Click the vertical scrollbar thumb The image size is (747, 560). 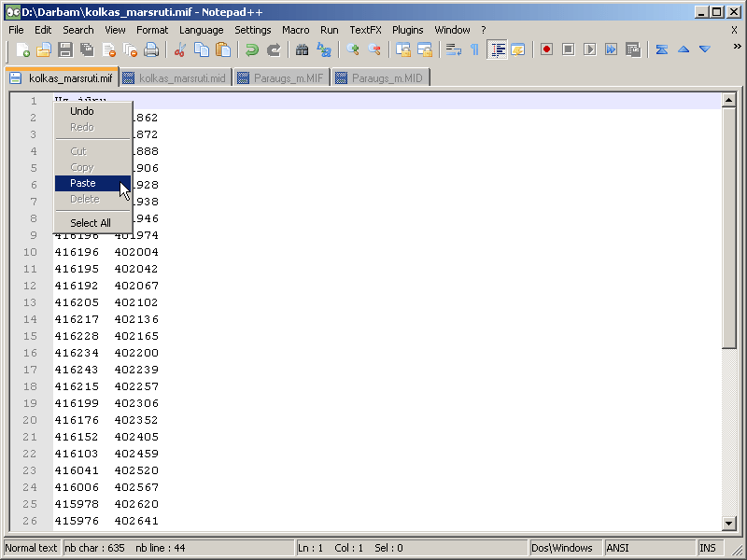point(729,228)
